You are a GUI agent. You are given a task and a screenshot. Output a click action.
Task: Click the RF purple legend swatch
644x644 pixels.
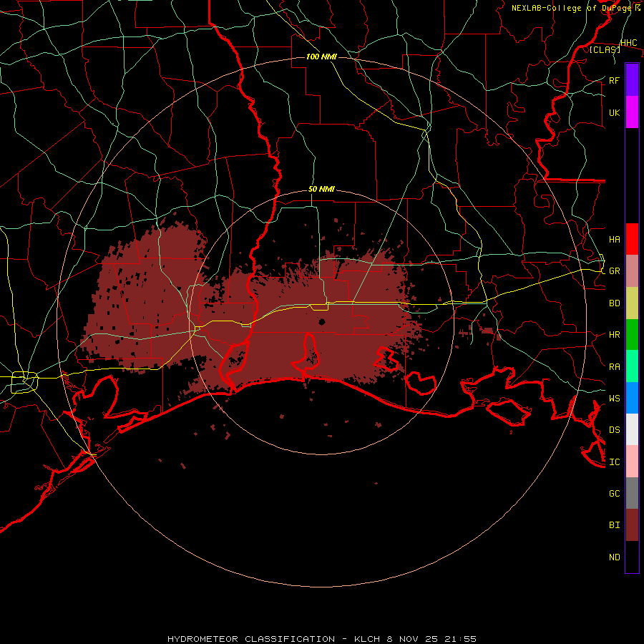632,80
